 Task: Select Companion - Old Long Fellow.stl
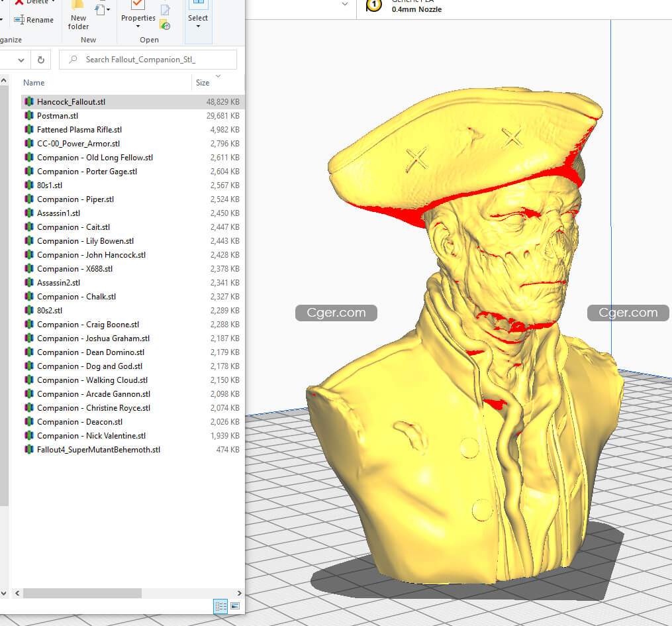[x=133, y=158]
